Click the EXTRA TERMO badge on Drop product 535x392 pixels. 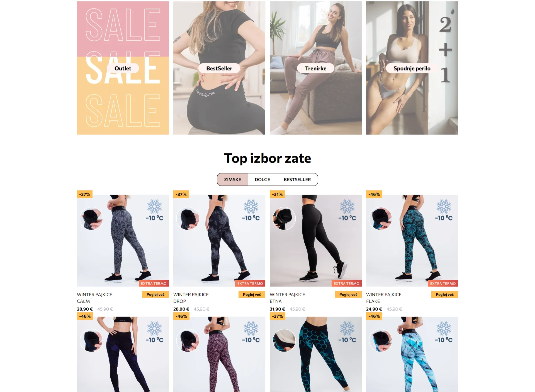(x=250, y=283)
